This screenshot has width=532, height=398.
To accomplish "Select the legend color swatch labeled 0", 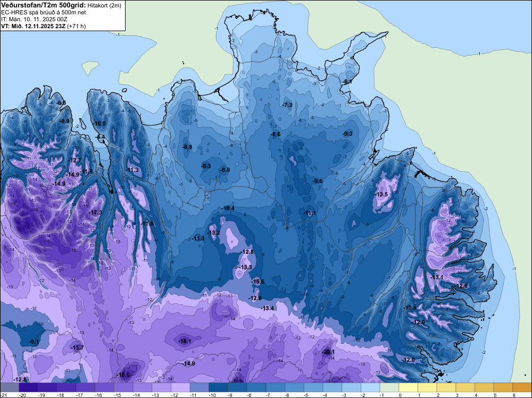I will (409, 387).
